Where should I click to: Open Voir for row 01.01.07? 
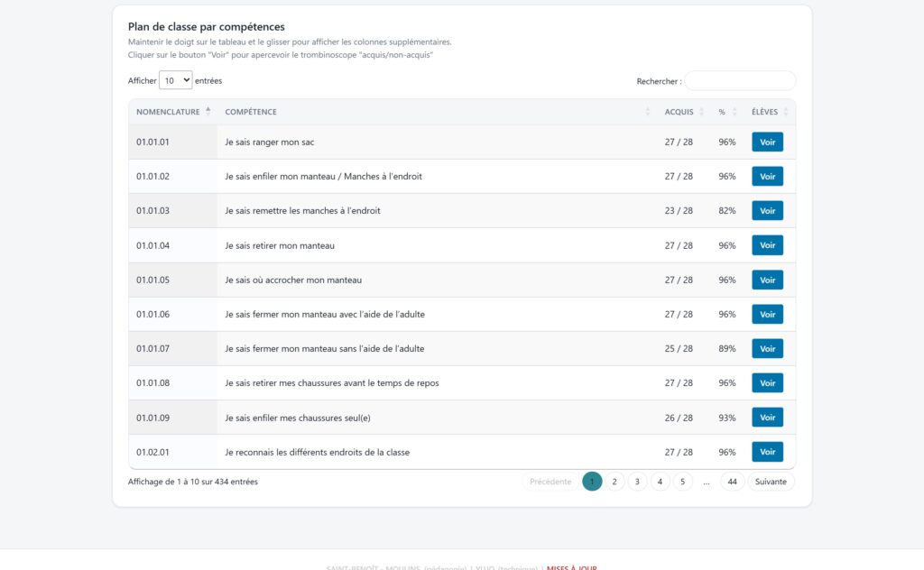(x=767, y=349)
